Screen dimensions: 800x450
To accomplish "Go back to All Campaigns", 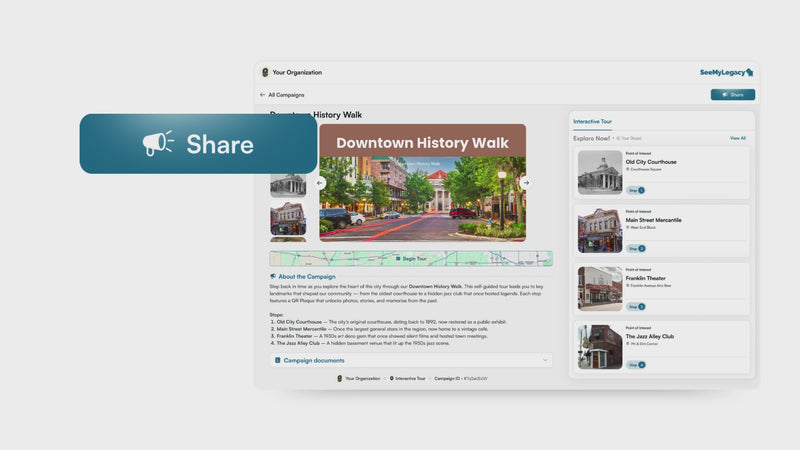I will 282,95.
